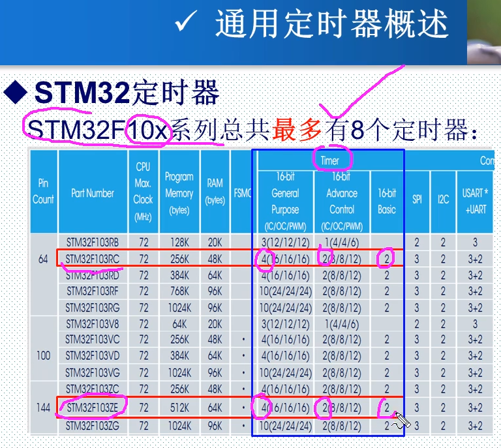Click the Part Number column header
This screenshot has width=501, height=448.
93,193
